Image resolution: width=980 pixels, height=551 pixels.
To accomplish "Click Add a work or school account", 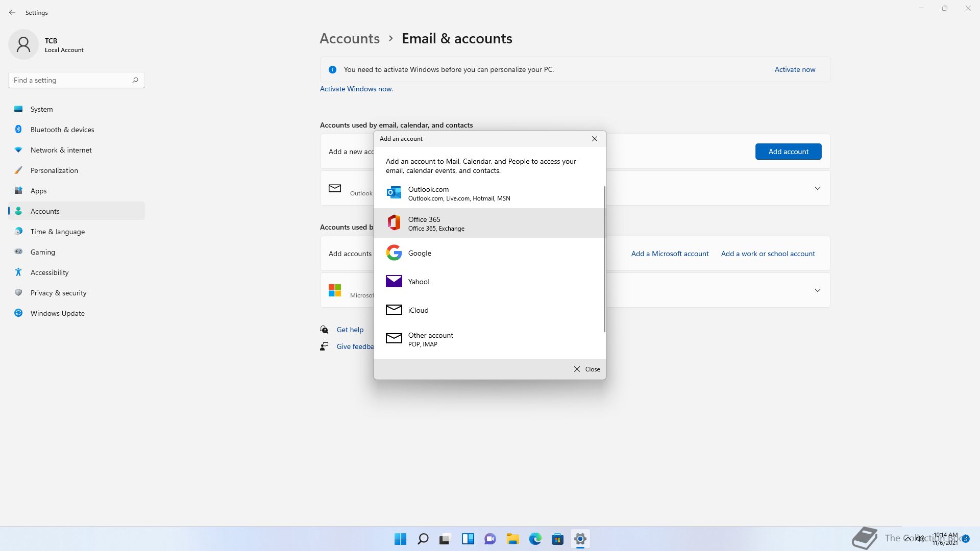I will (768, 254).
